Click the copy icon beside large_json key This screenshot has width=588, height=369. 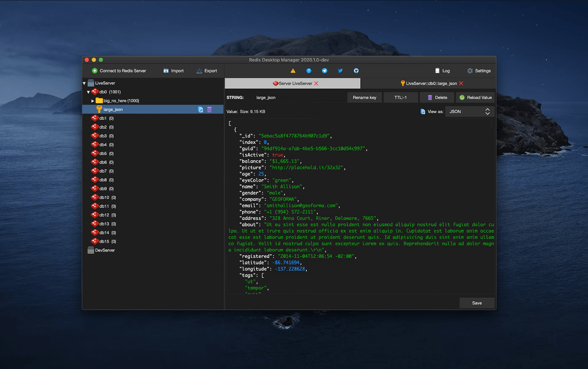200,109
